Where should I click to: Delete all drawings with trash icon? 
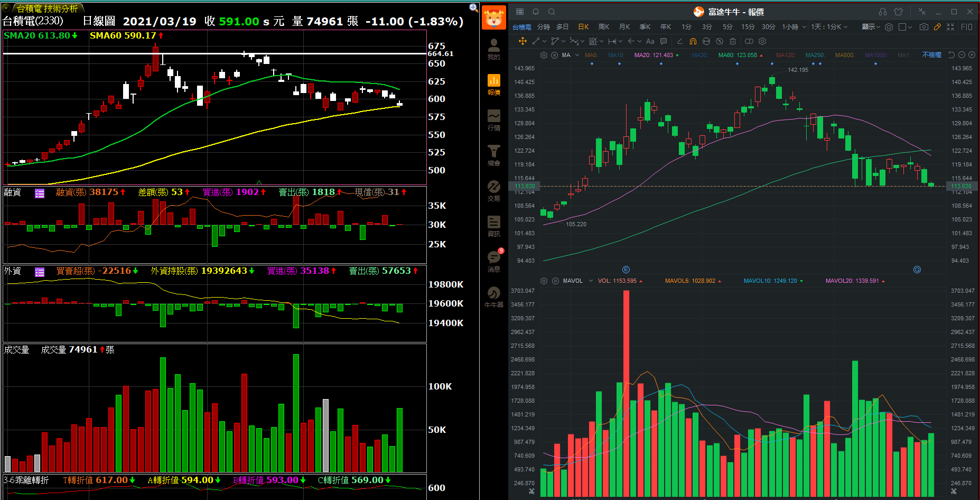733,41
